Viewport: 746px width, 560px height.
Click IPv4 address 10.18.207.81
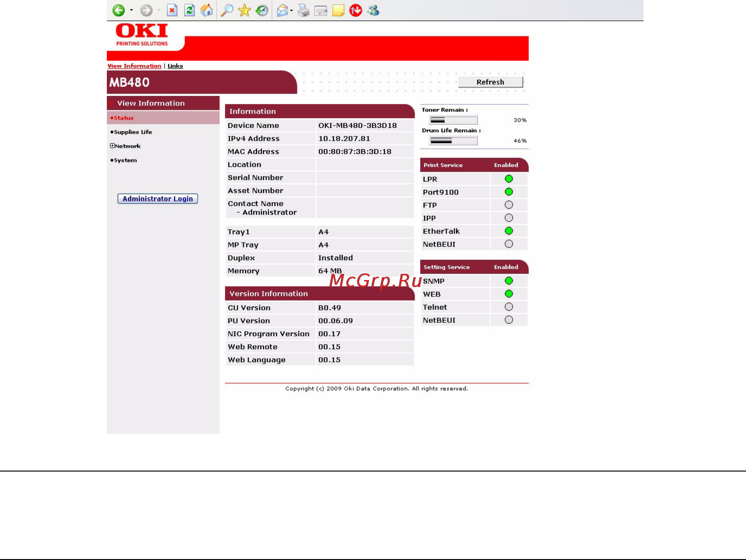pos(344,139)
